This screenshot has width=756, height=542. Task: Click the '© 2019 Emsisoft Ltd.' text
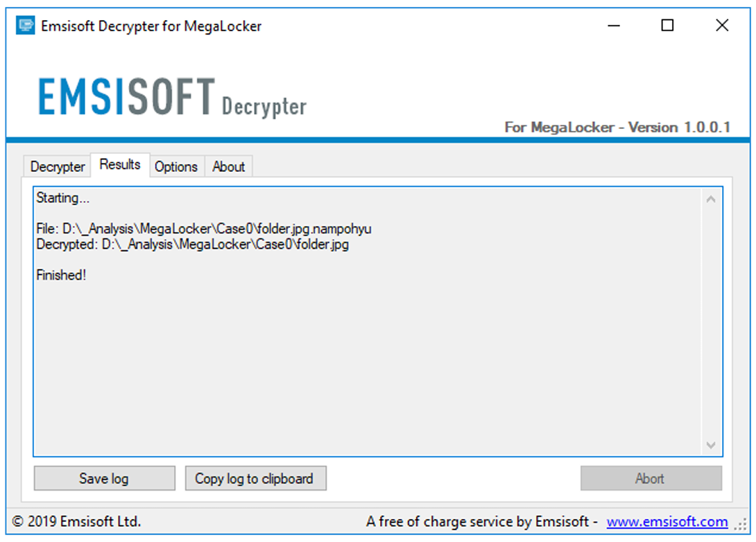[x=76, y=522]
